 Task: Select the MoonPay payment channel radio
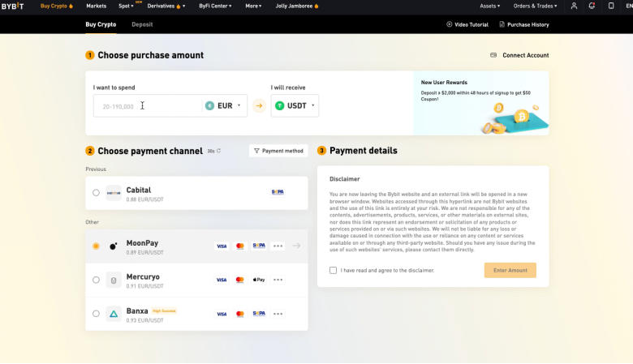click(96, 246)
